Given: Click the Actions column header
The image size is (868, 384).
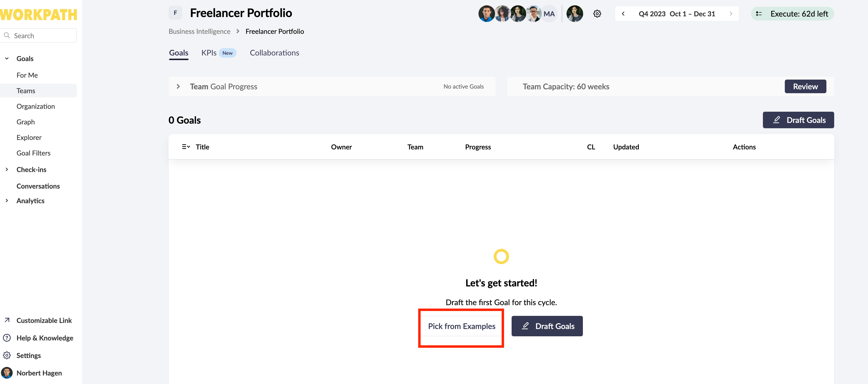Looking at the screenshot, I should [744, 147].
